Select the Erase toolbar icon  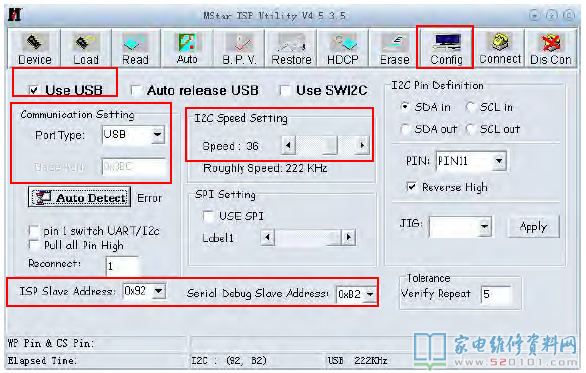coord(394,49)
